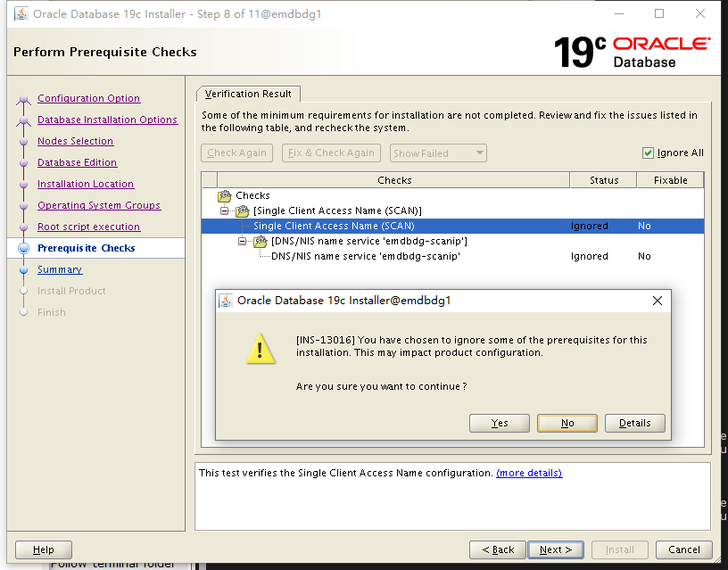Open Operating System Groups step
The image size is (728, 570).
coord(99,205)
